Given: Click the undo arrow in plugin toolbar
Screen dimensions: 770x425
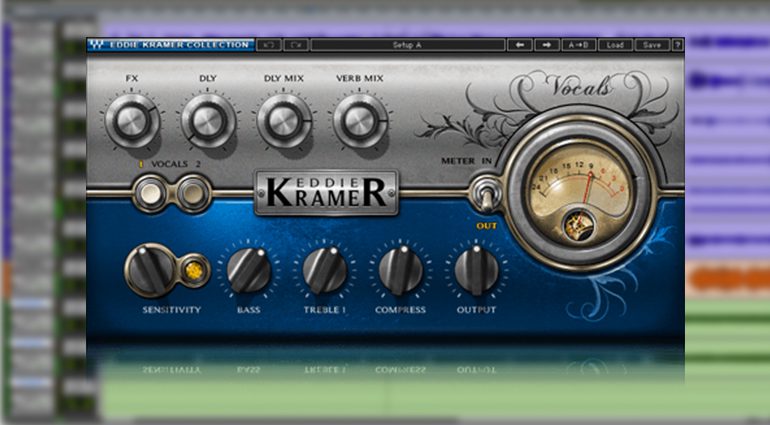Looking at the screenshot, I should (269, 45).
